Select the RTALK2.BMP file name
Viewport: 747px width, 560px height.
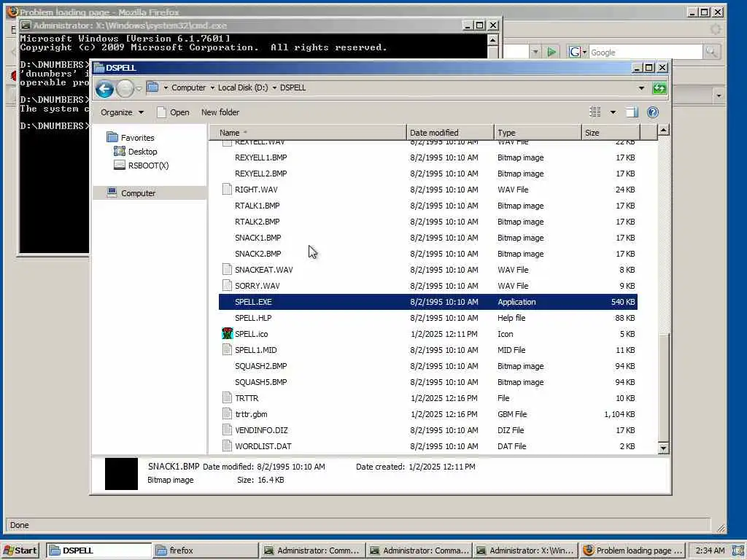[258, 222]
